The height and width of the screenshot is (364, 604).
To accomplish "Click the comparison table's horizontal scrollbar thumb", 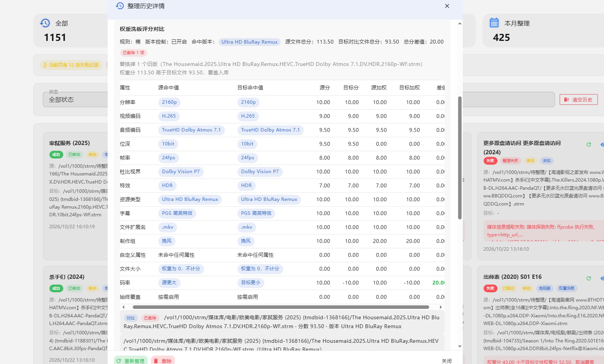I will (x=281, y=307).
